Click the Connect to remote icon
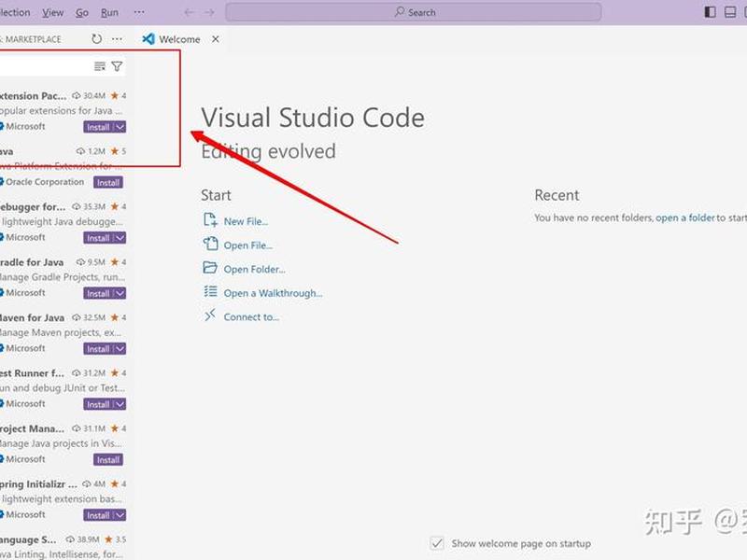Image resolution: width=747 pixels, height=560 pixels. [x=210, y=315]
